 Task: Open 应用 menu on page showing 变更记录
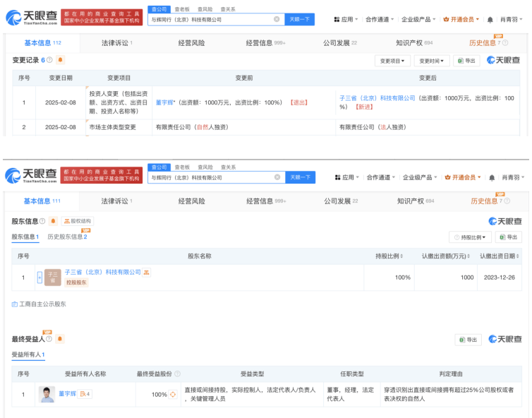point(346,19)
